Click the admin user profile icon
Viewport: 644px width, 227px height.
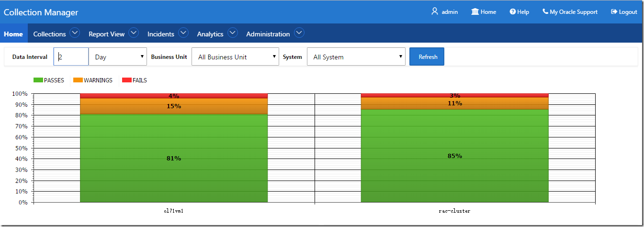coord(435,11)
